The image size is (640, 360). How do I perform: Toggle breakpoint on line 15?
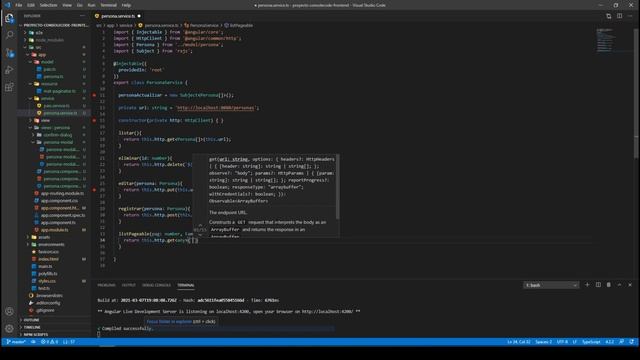click(x=94, y=120)
